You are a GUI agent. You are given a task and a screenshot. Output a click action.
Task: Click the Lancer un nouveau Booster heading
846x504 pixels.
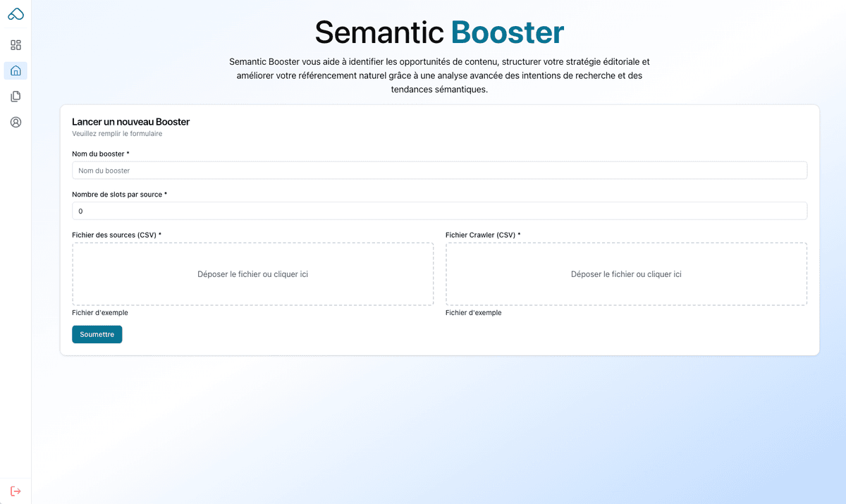[x=130, y=121]
